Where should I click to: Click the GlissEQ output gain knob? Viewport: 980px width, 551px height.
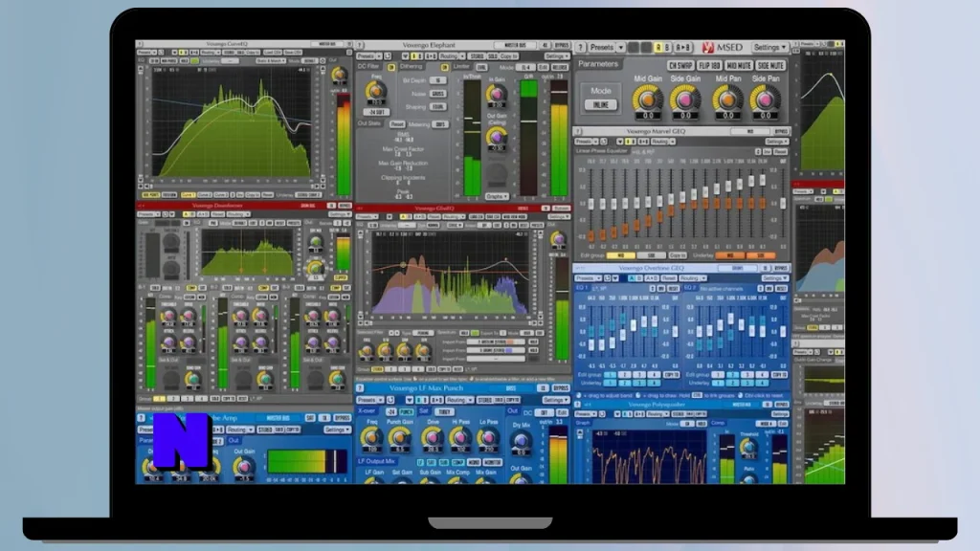(x=558, y=238)
